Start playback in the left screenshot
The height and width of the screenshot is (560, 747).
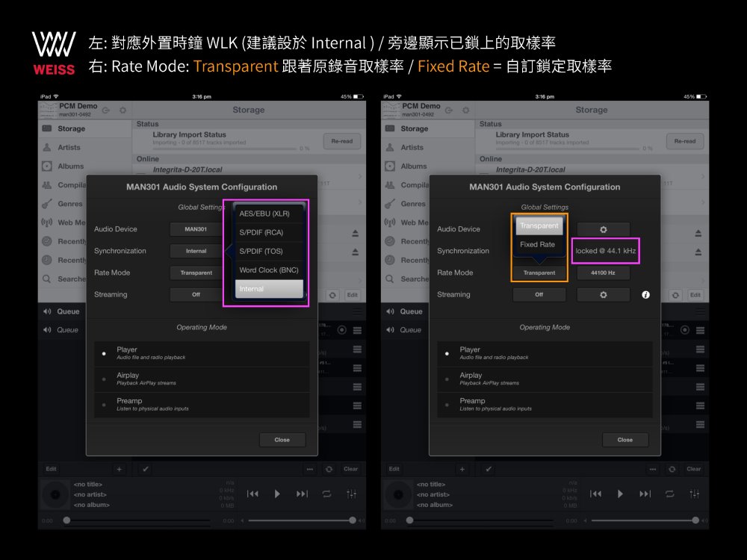pyautogui.click(x=277, y=494)
